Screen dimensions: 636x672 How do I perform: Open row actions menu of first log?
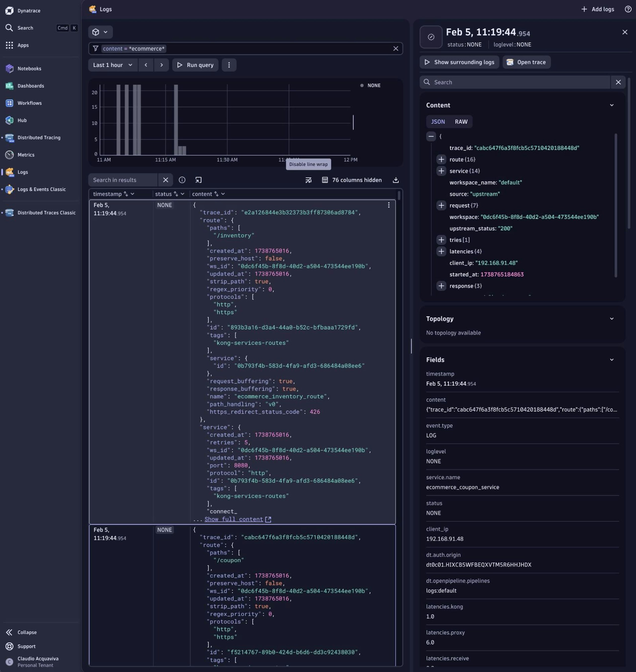[x=389, y=205]
